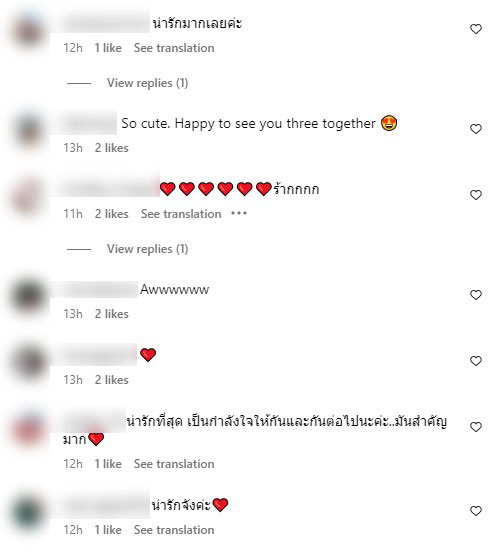Like the single red heart emoji comment
The width and height of the screenshot is (491, 554).
pos(475,361)
